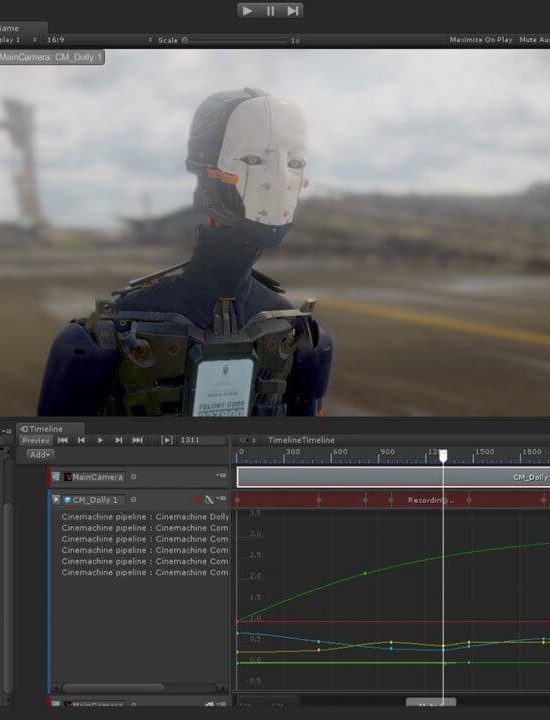
Task: Open the MainCamera track options menu
Action: [222, 475]
